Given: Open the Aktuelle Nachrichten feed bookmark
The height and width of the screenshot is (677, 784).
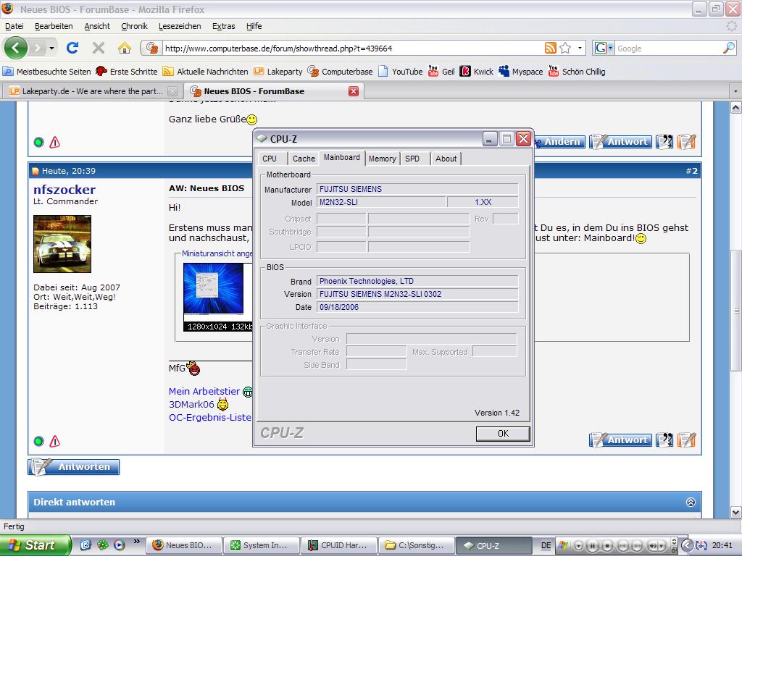Looking at the screenshot, I should pos(206,72).
